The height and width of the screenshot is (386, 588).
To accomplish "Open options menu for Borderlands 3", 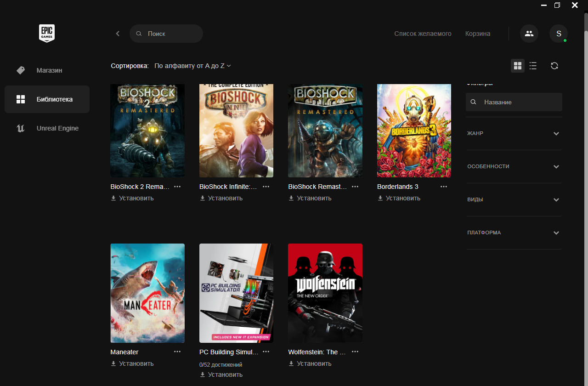I will (444, 187).
